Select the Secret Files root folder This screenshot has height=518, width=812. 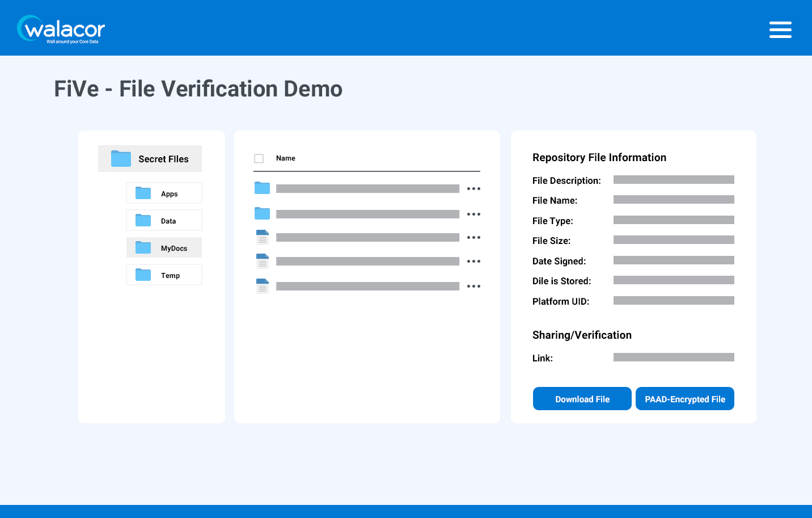click(150, 159)
